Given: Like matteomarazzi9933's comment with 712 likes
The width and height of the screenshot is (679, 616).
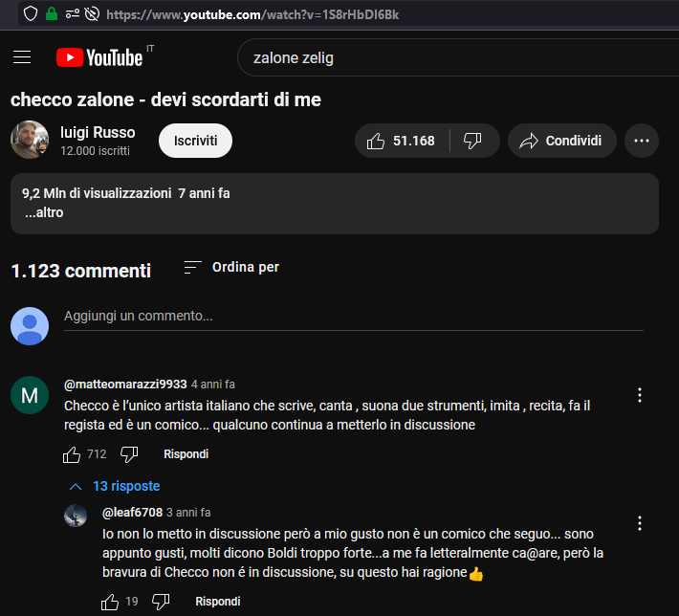Looking at the screenshot, I should pos(72,454).
